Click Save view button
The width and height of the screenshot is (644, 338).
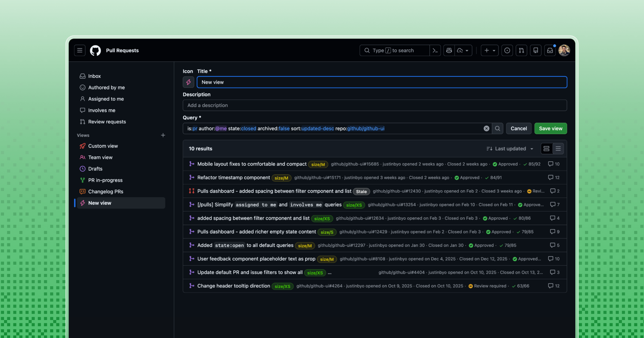coord(551,128)
